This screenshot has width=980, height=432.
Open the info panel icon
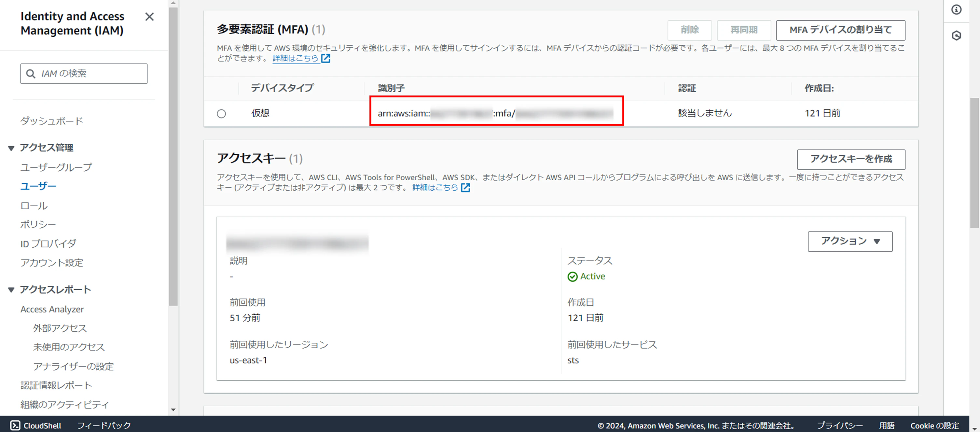(956, 9)
